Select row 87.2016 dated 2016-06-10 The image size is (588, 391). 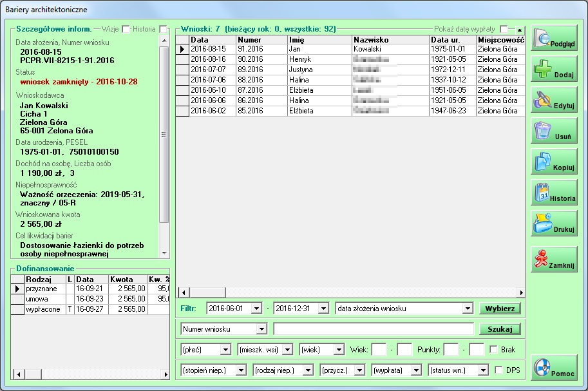tap(350, 90)
